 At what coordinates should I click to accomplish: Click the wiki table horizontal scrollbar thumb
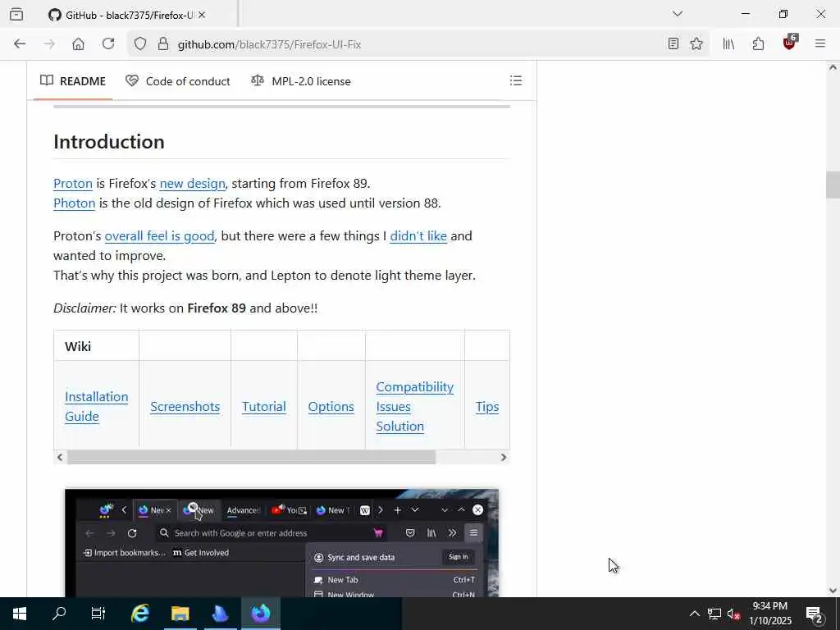tap(251, 457)
